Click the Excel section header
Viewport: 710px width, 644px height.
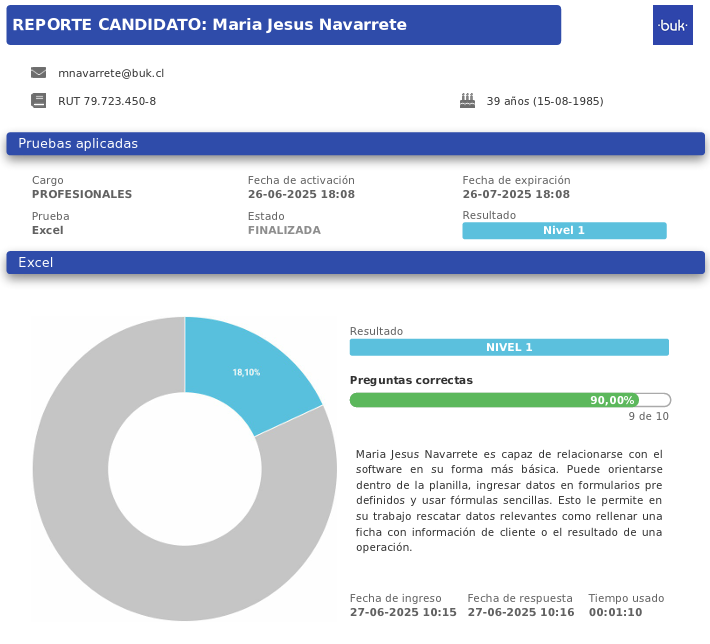355,263
